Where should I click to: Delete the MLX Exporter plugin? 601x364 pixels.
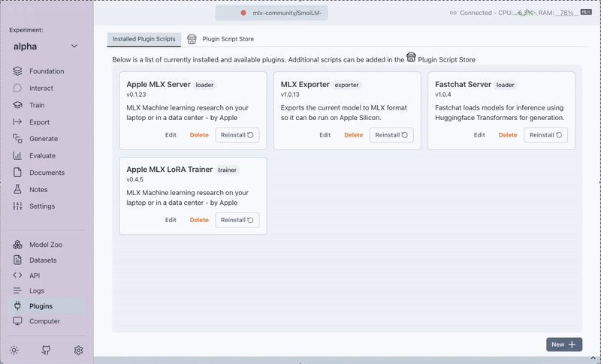tap(353, 135)
